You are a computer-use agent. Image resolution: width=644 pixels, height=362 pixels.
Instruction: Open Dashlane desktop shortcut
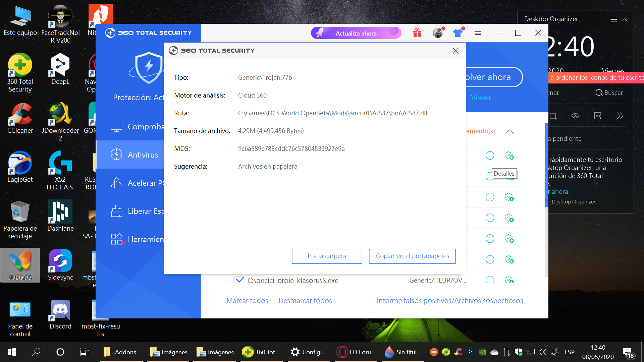[60, 216]
